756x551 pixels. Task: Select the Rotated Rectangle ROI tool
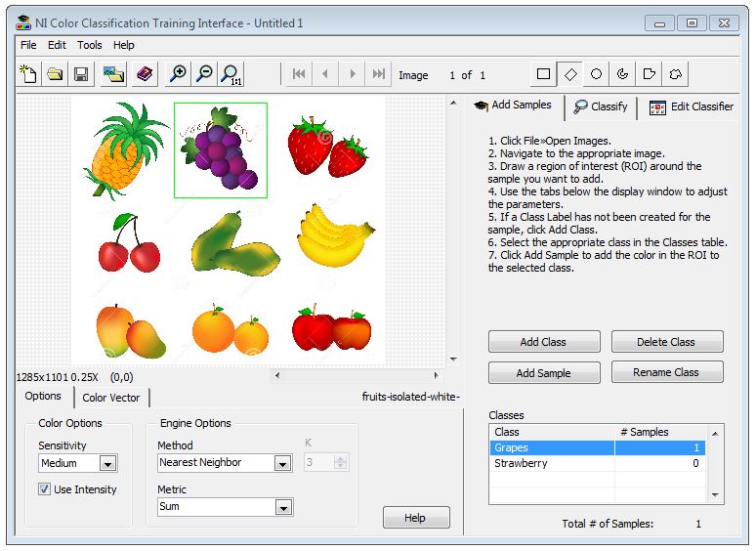coord(570,74)
